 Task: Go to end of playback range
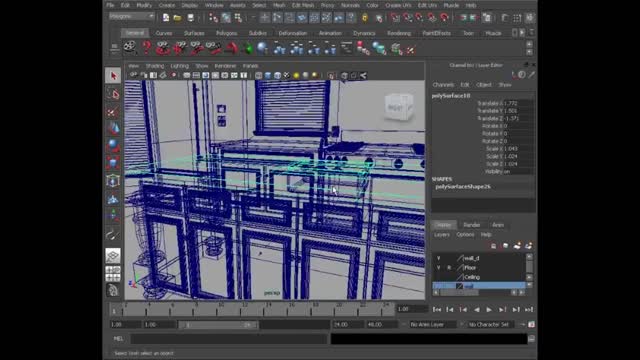529,310
